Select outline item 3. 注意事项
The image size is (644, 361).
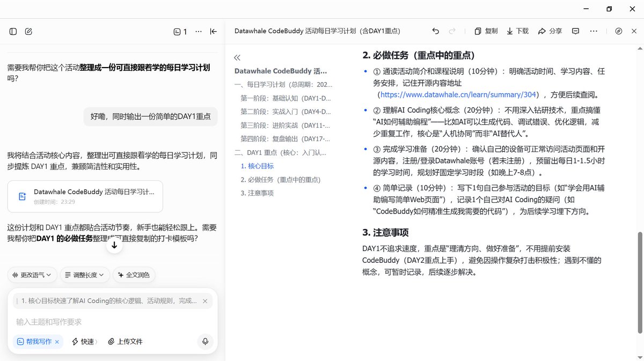[257, 193]
